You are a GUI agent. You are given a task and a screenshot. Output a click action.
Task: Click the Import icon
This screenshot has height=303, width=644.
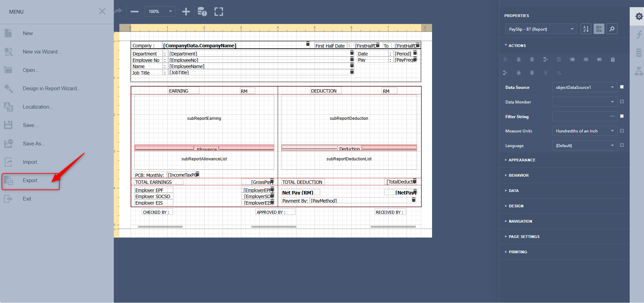tap(8, 162)
